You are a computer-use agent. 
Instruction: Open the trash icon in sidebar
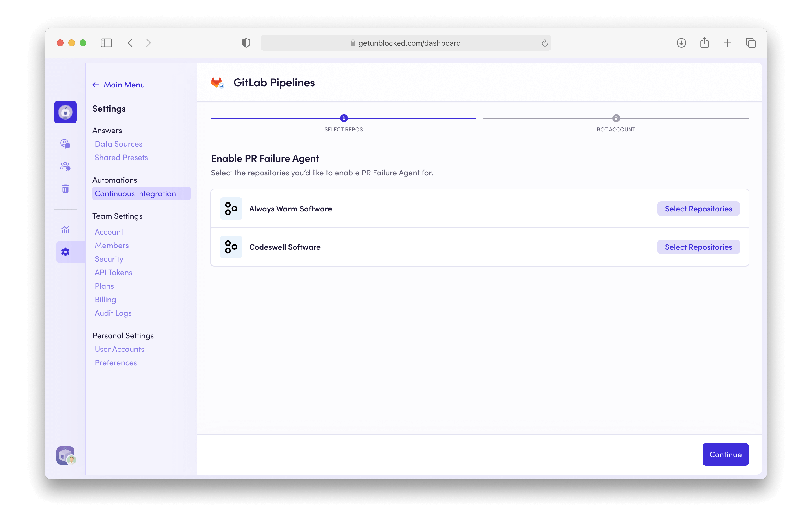coord(65,189)
